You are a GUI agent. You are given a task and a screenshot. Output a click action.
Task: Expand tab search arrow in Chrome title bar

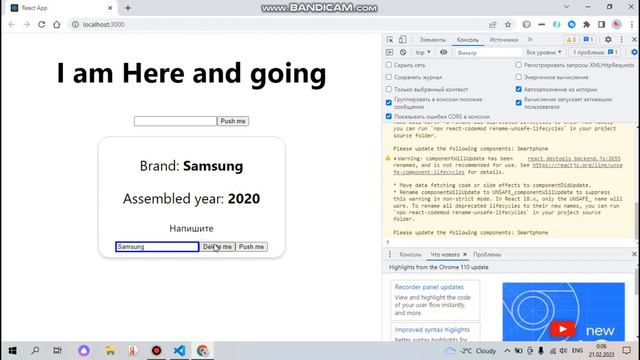coord(566,7)
